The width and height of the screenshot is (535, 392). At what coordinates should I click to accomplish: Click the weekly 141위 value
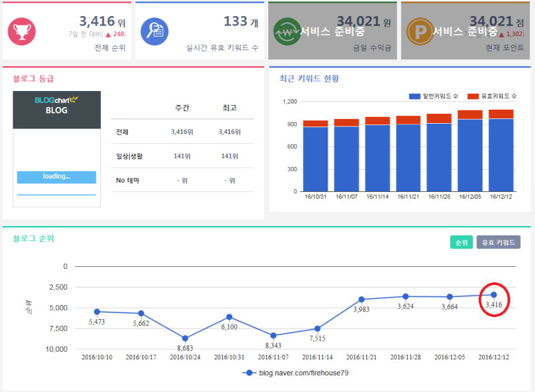[x=182, y=157]
